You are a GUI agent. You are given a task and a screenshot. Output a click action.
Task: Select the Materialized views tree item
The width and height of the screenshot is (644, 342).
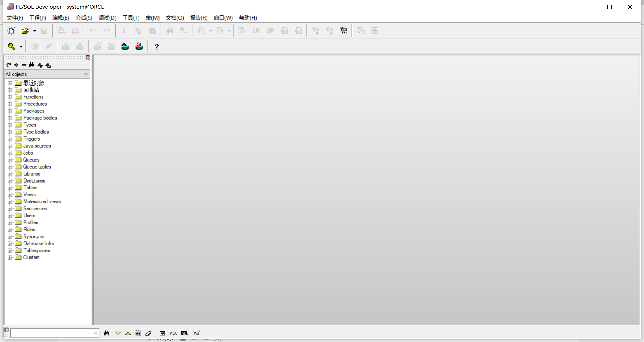coord(42,202)
